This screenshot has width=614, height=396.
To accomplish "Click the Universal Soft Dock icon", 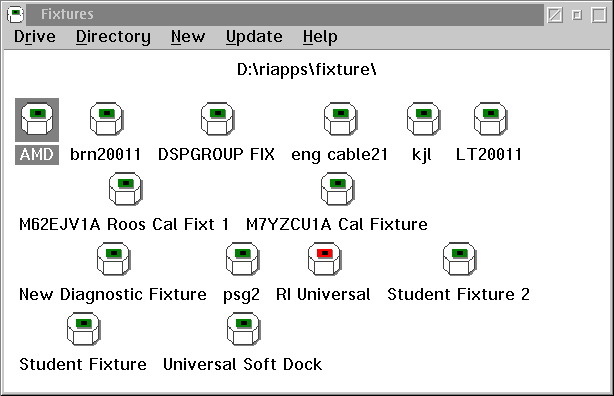I will [x=244, y=329].
